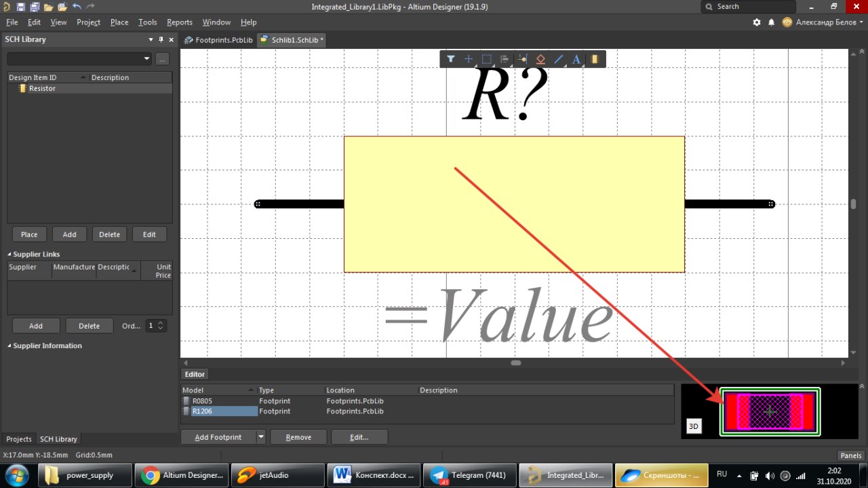Viewport: 868px width, 488px height.
Task: Select the R1206 footprint model row
Action: coord(427,411)
